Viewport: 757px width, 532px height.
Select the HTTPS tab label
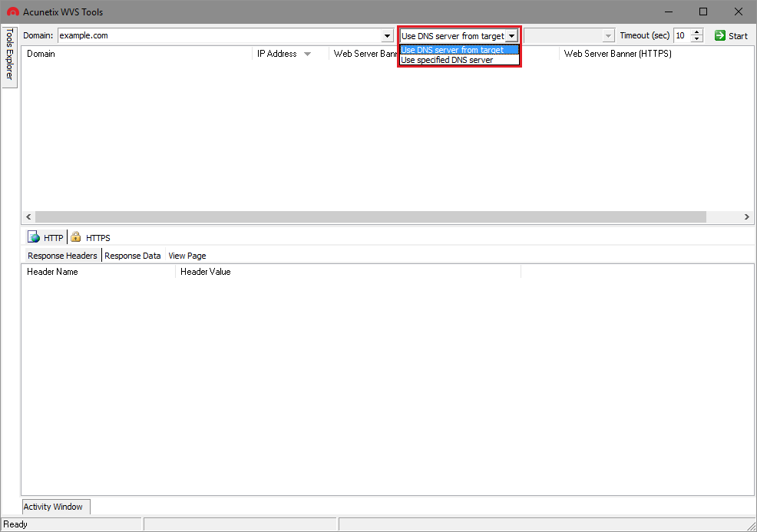pyautogui.click(x=98, y=238)
